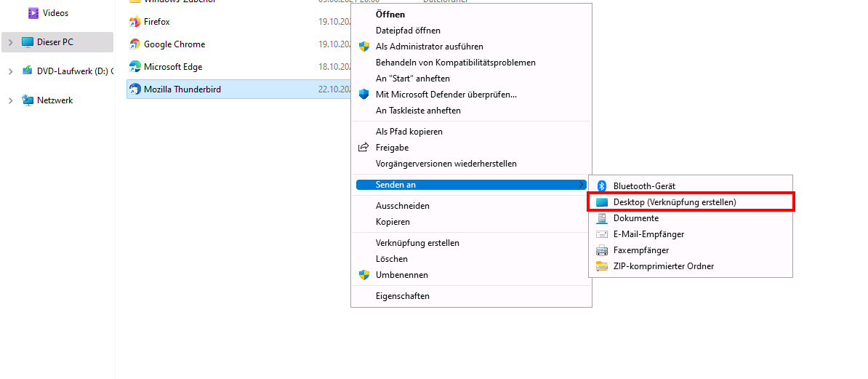868x379 pixels.
Task: Click the Netzwerk icon in sidebar
Action: (27, 100)
